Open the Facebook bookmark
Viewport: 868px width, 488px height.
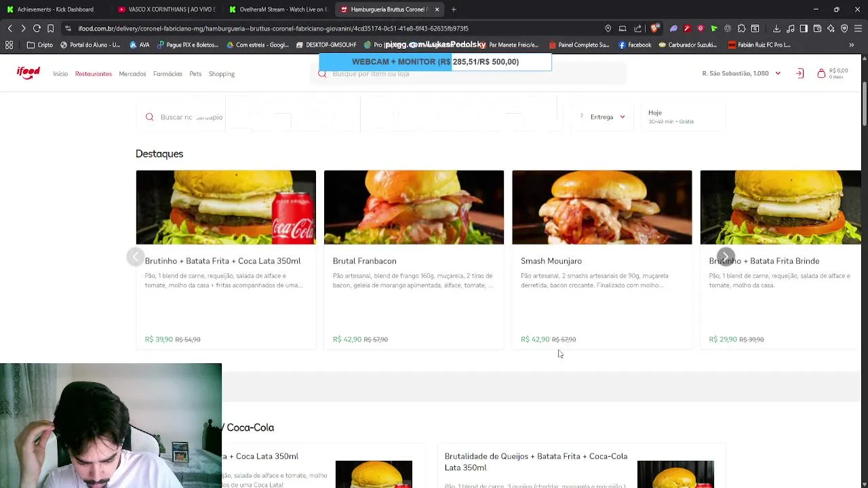(x=635, y=45)
